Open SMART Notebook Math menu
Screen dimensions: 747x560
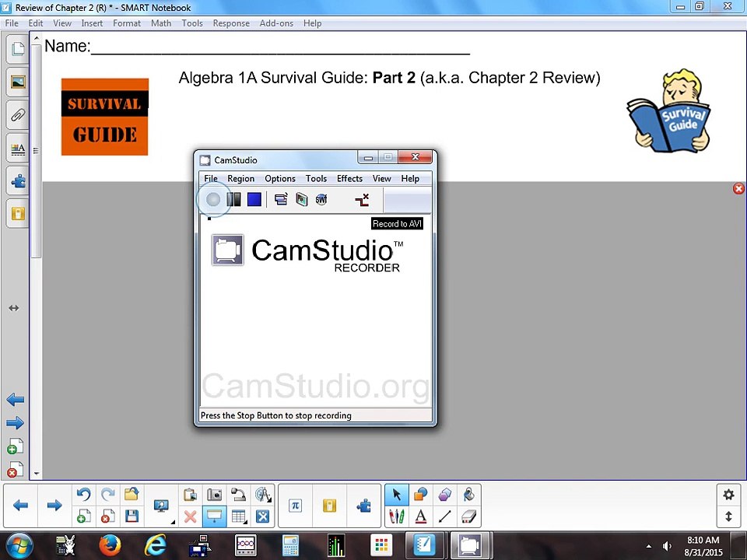(161, 23)
